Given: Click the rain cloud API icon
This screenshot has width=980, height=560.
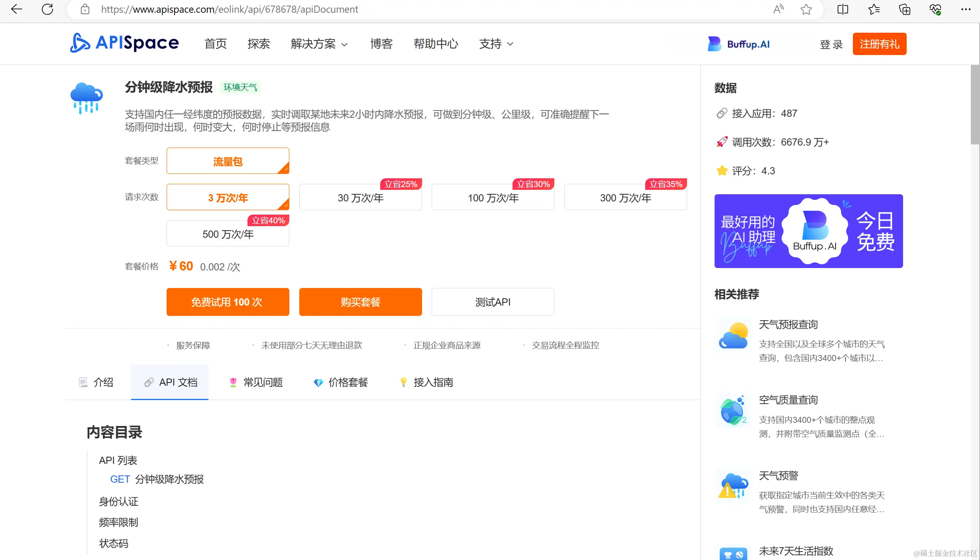Looking at the screenshot, I should tap(86, 98).
